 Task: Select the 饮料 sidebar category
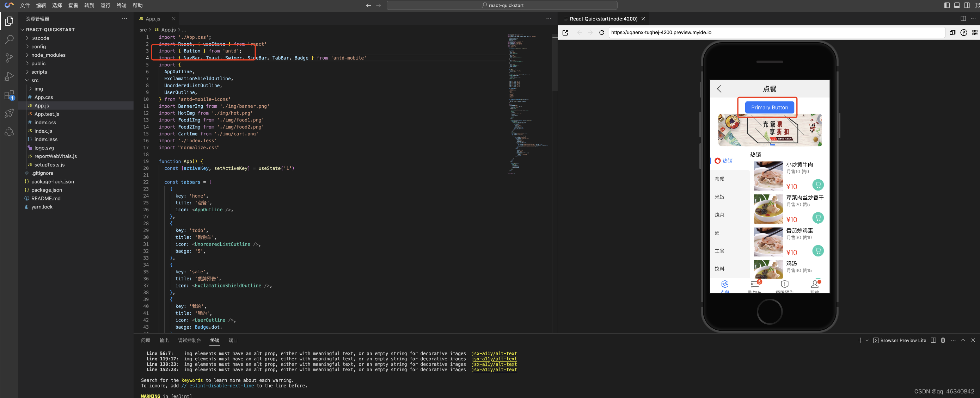tap(719, 269)
